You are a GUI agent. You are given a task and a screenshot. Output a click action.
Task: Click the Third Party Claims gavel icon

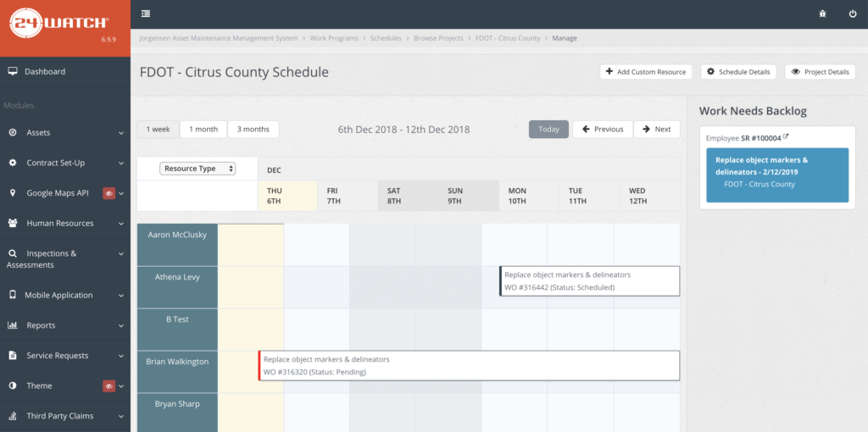point(13,416)
